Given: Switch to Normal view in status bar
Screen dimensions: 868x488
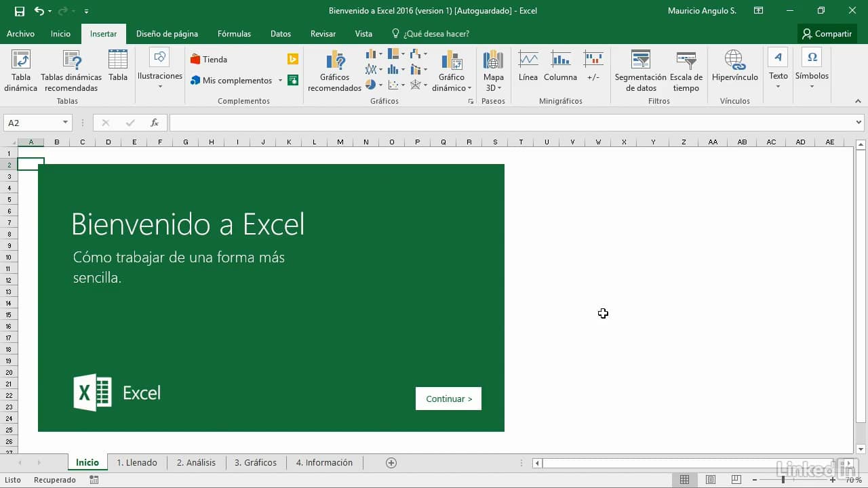Looking at the screenshot, I should [685, 480].
